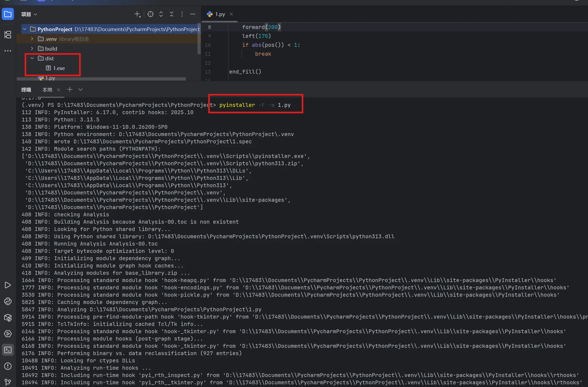Open the Project tool window icon
The image size is (588, 387).
[8, 14]
